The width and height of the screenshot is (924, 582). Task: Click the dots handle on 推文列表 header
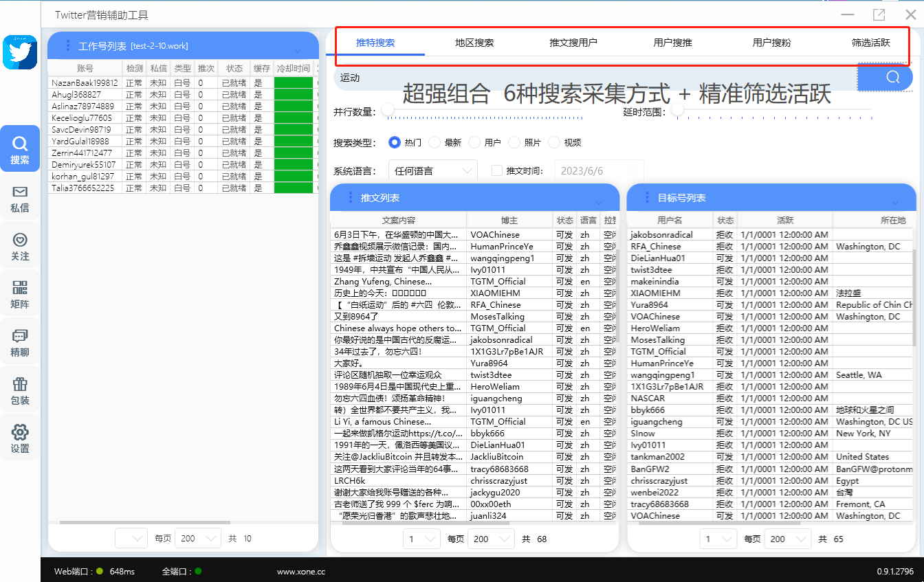pyautogui.click(x=351, y=197)
